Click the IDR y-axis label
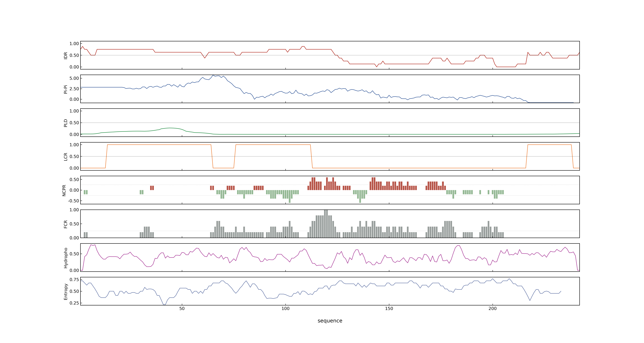Screen dimensions: 644x343 [66, 55]
